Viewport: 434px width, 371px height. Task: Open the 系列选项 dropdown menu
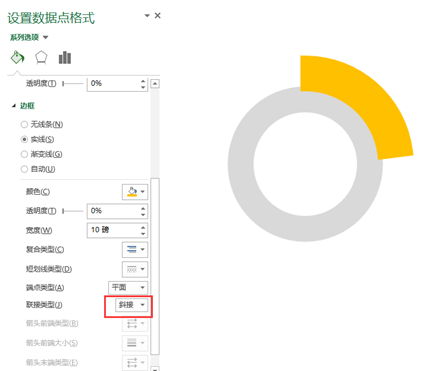click(29, 37)
